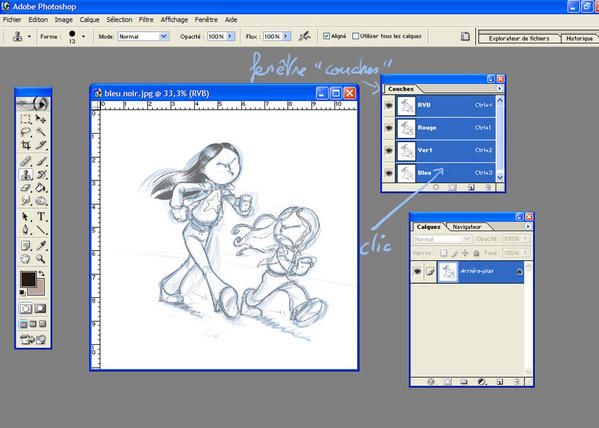
Task: Click the foreground color swatch
Action: point(28,279)
